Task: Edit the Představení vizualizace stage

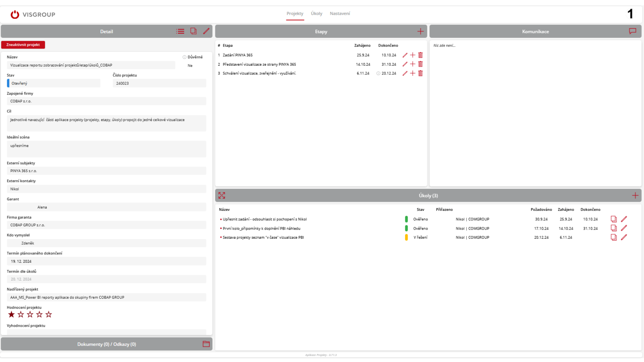Action: [x=405, y=64]
